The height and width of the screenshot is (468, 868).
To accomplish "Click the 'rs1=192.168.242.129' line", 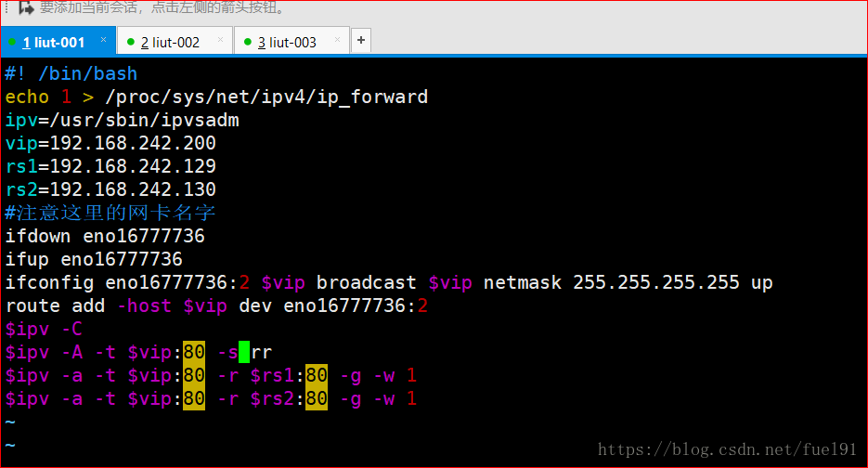I will click(110, 167).
